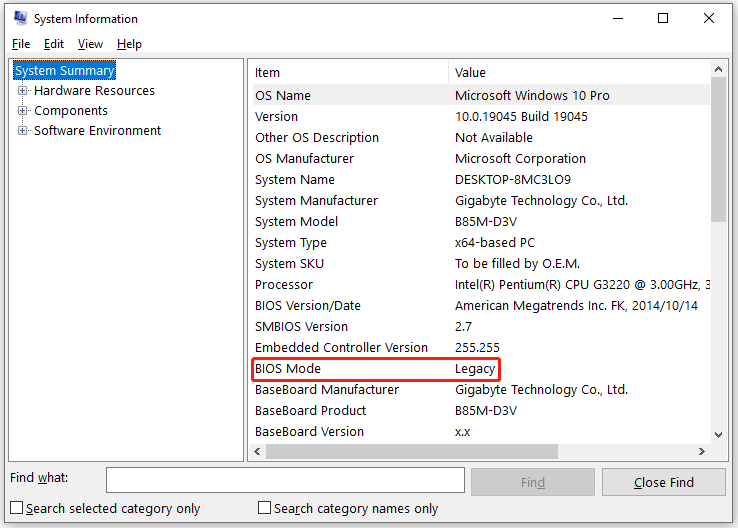738x528 pixels.
Task: Open the File menu
Action: tap(21, 44)
